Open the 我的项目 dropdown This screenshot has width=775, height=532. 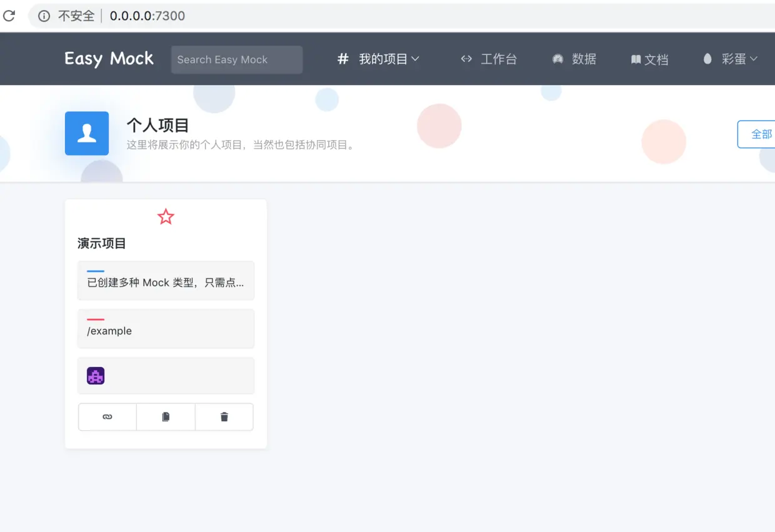coord(382,59)
